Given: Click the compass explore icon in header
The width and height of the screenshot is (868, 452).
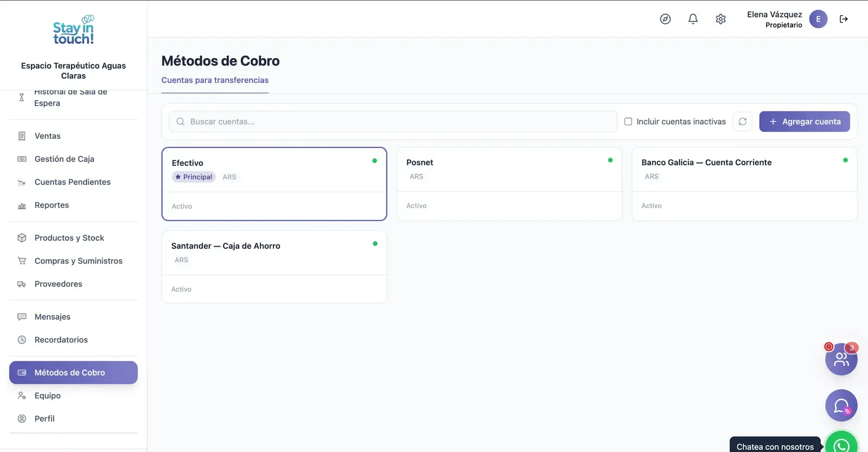Looking at the screenshot, I should (665, 19).
